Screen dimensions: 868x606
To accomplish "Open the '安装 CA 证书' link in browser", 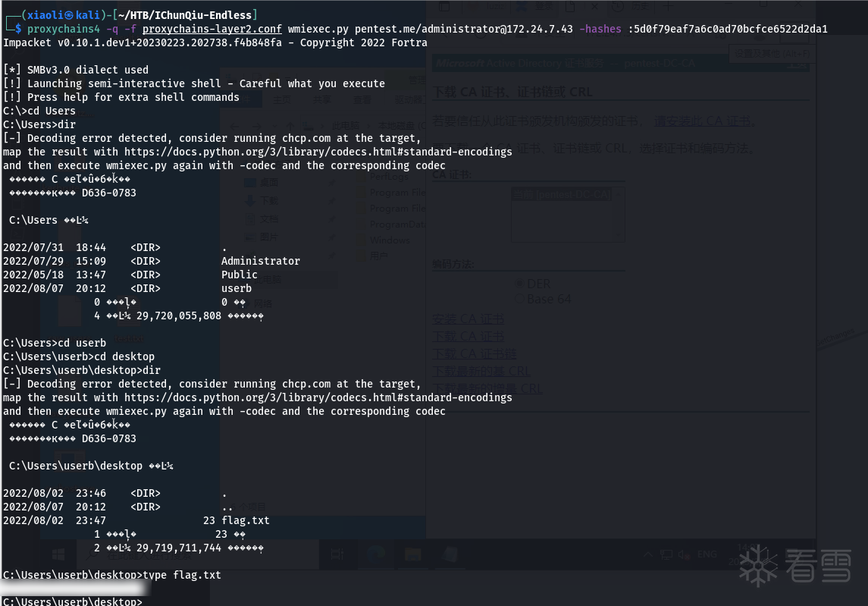I will [x=468, y=319].
